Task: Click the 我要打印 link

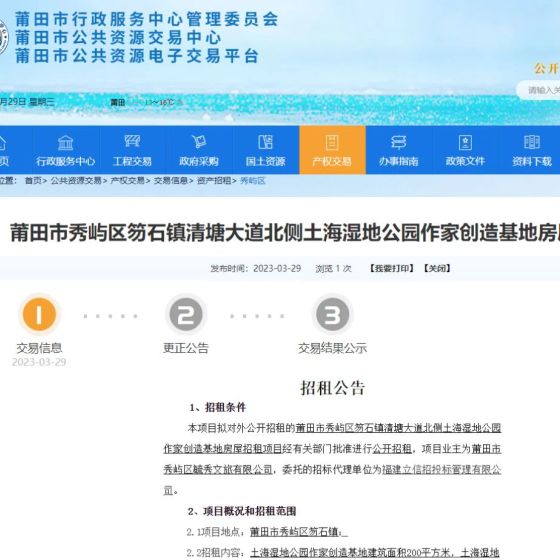Action: pos(392,268)
